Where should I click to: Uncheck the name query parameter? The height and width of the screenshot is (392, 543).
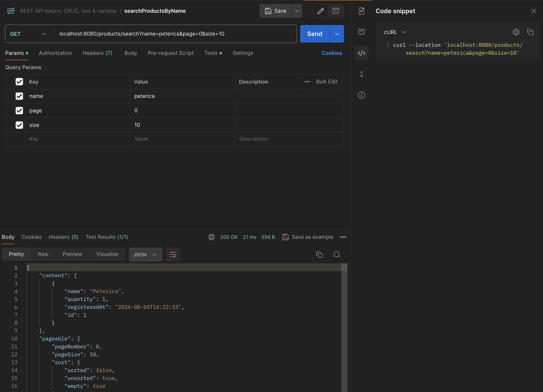click(19, 96)
